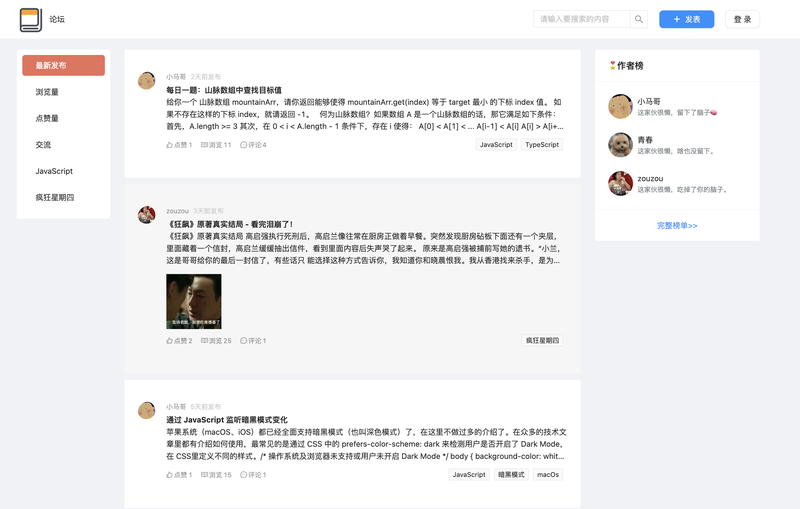Viewport: 800px width, 509px height.
Task: Click the 论坛 site title text
Action: tap(57, 19)
